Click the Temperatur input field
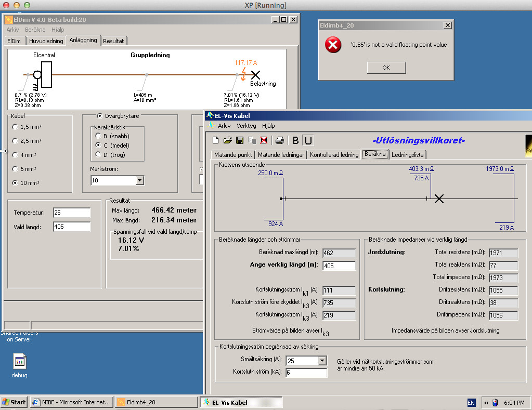Viewport: 532px width, 410px height. (x=71, y=213)
